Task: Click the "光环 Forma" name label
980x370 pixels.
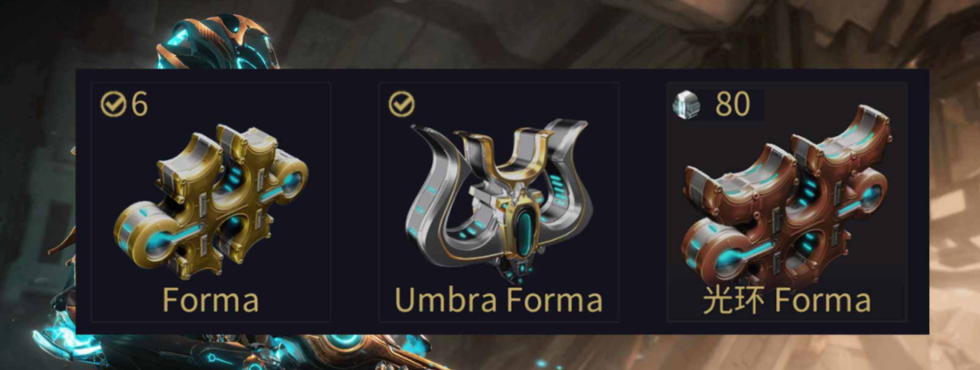Action: tap(787, 300)
